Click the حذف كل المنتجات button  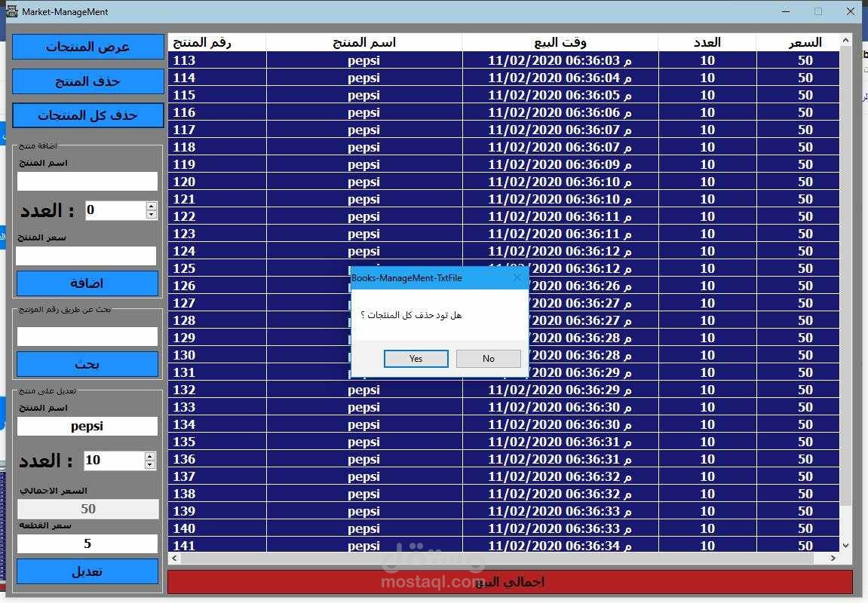click(x=88, y=115)
